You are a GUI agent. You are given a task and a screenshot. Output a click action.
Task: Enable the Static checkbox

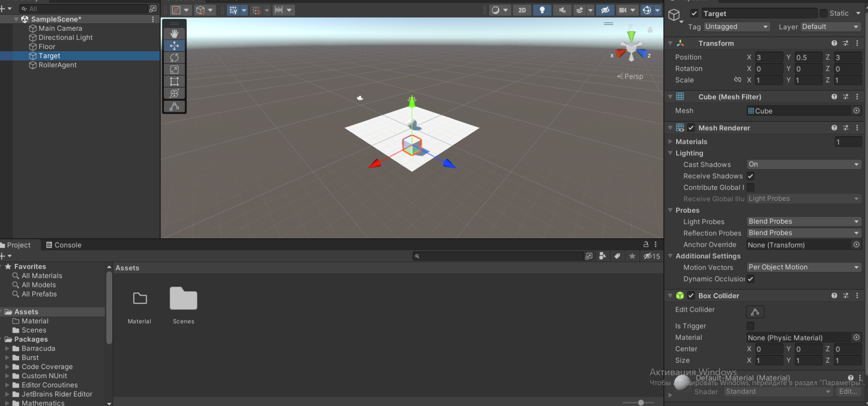tap(823, 13)
